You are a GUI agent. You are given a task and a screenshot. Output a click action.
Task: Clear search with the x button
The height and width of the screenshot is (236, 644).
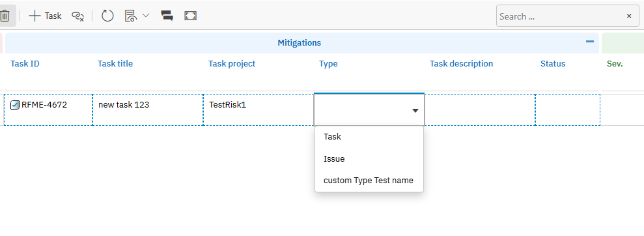point(629,16)
